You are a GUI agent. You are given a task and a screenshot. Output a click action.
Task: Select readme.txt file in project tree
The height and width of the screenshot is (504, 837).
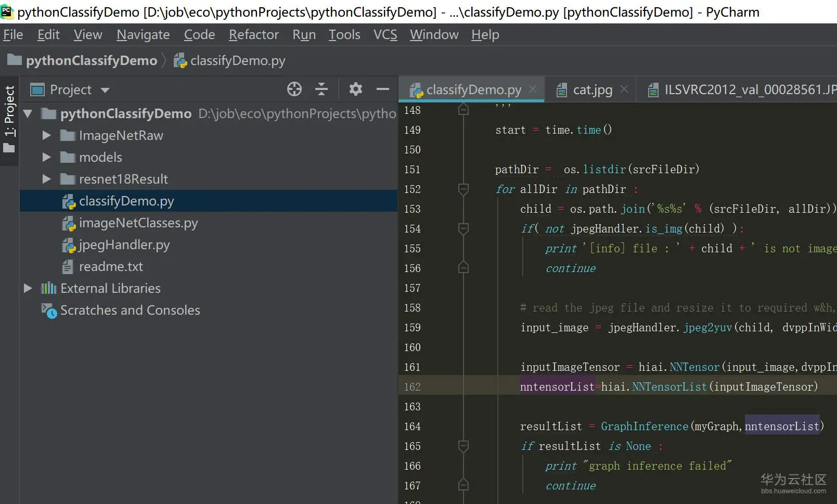click(x=110, y=267)
